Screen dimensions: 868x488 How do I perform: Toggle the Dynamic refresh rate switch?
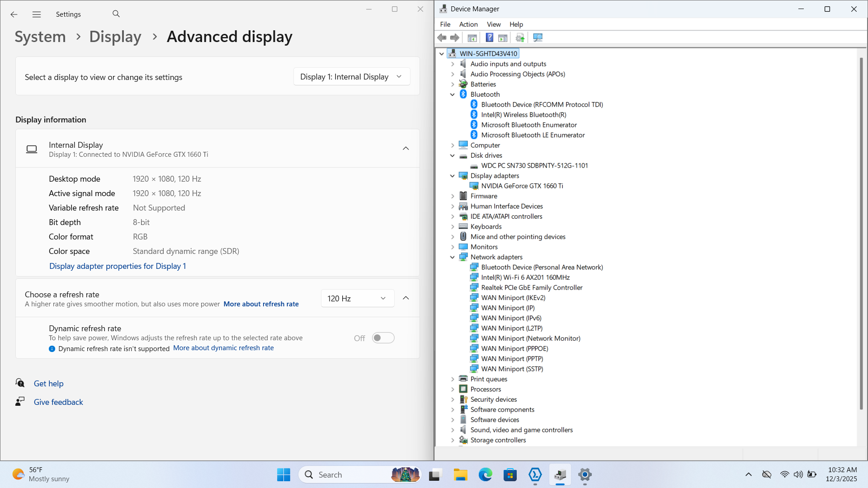[x=383, y=338]
